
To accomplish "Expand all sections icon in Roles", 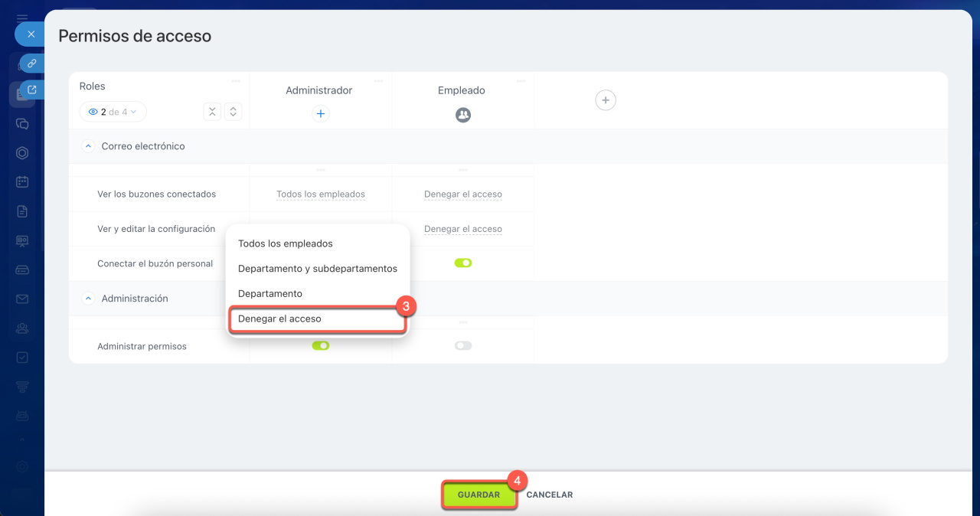I will point(234,112).
